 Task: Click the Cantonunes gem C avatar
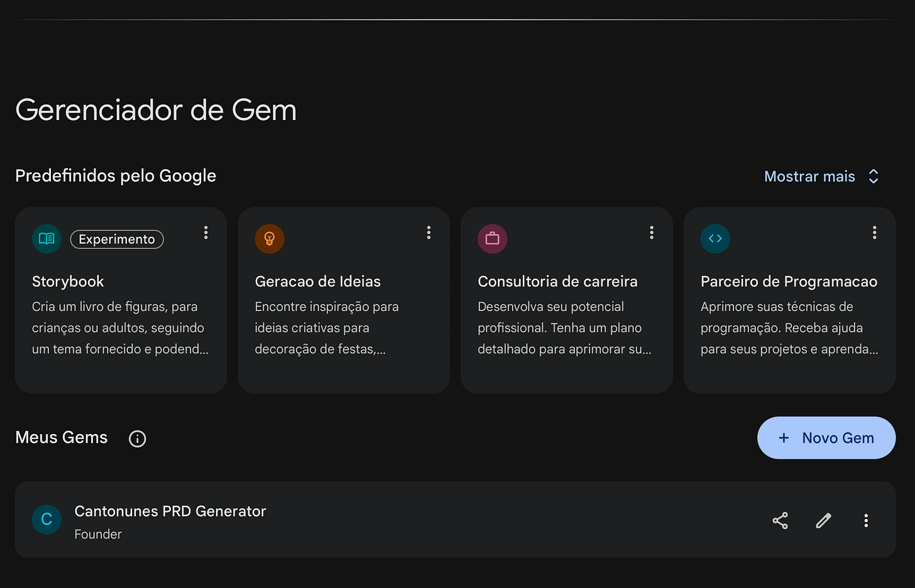(47, 520)
